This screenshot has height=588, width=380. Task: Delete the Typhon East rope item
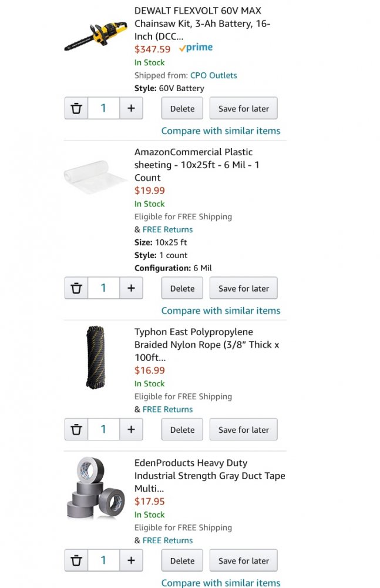tap(182, 429)
